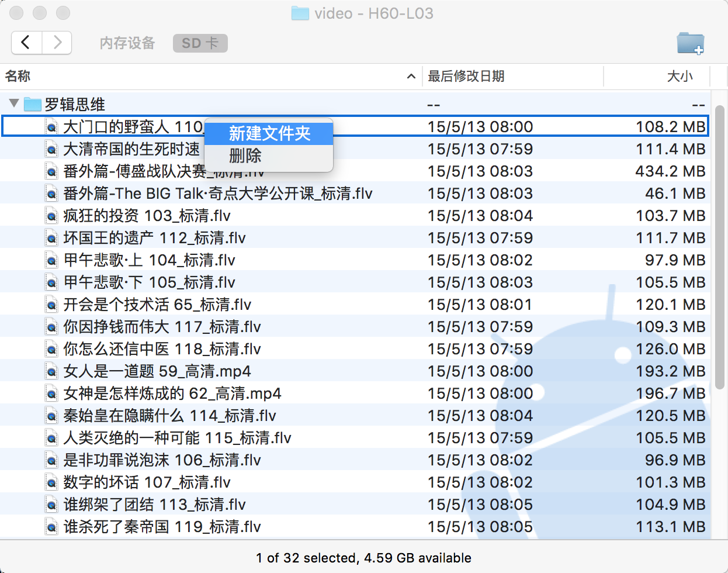Click file icon of 开会是个技术活 65
Screen dimensions: 728x573
[52, 305]
